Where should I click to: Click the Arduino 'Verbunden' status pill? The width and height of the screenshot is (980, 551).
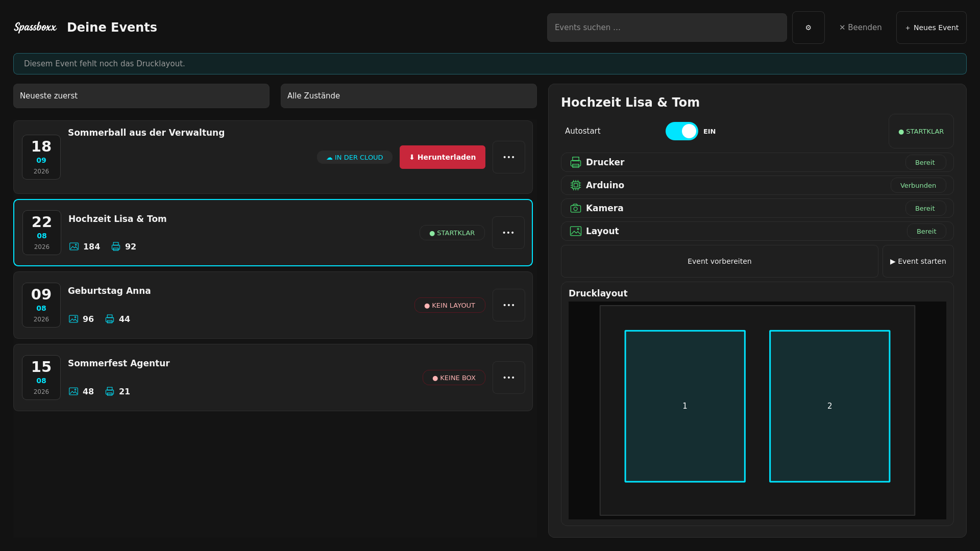point(918,185)
